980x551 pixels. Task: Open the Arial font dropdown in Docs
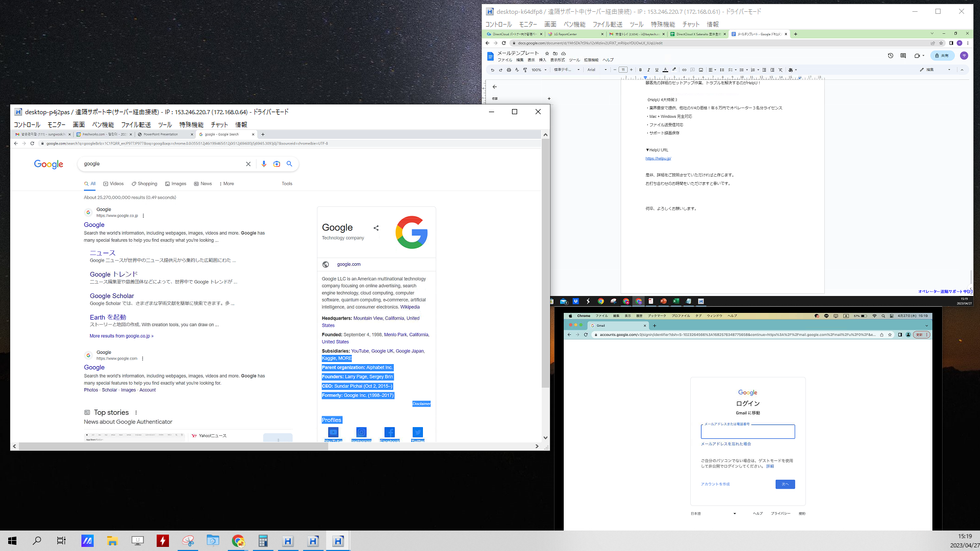coord(597,70)
